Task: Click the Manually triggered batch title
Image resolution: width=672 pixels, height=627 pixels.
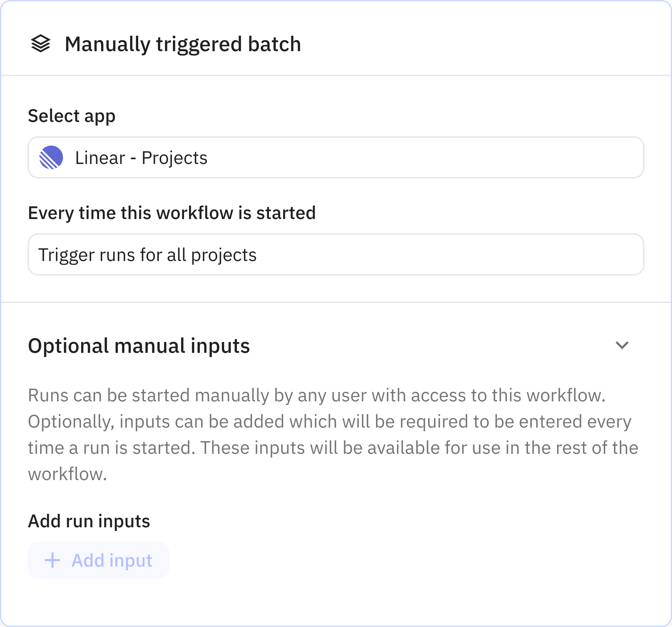Action: [x=182, y=44]
